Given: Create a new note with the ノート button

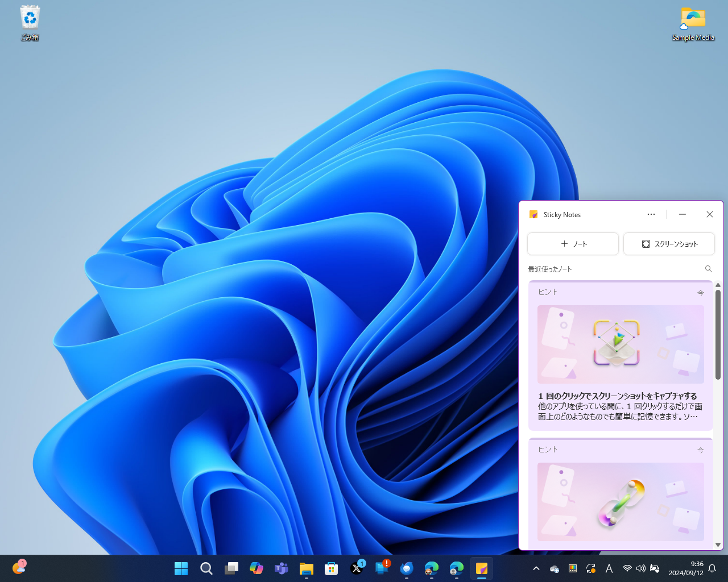Looking at the screenshot, I should pyautogui.click(x=573, y=244).
